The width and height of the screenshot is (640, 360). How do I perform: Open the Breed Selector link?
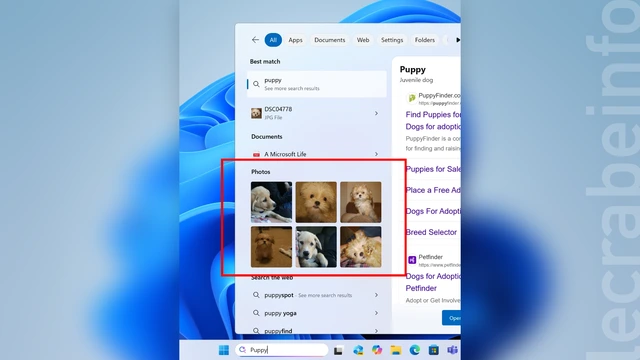pyautogui.click(x=431, y=232)
